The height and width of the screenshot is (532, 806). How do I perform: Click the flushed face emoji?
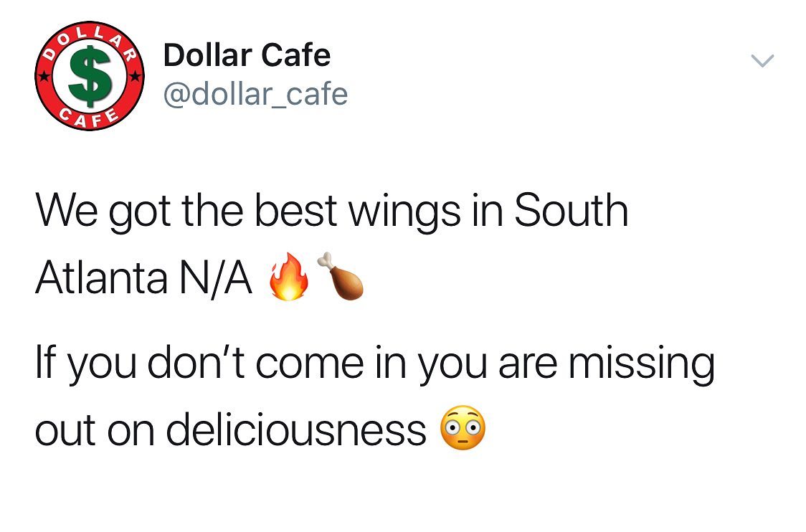click(x=463, y=427)
